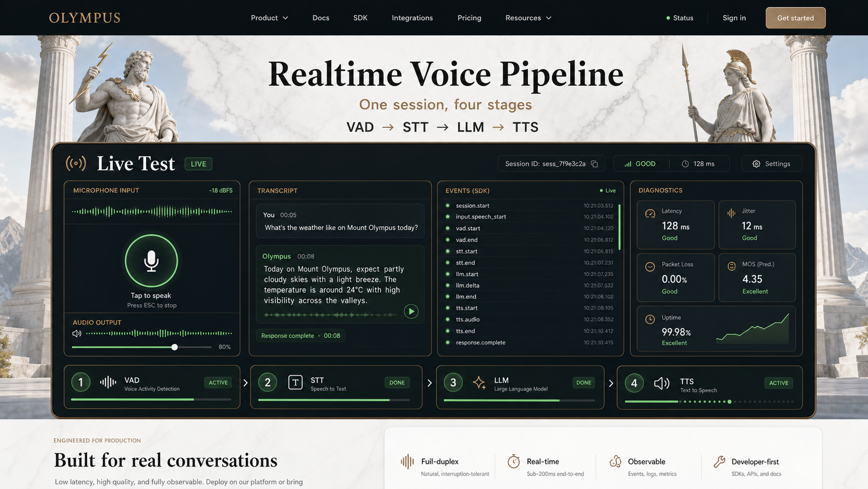Click the VAD waveform stage icon

pos(108,382)
